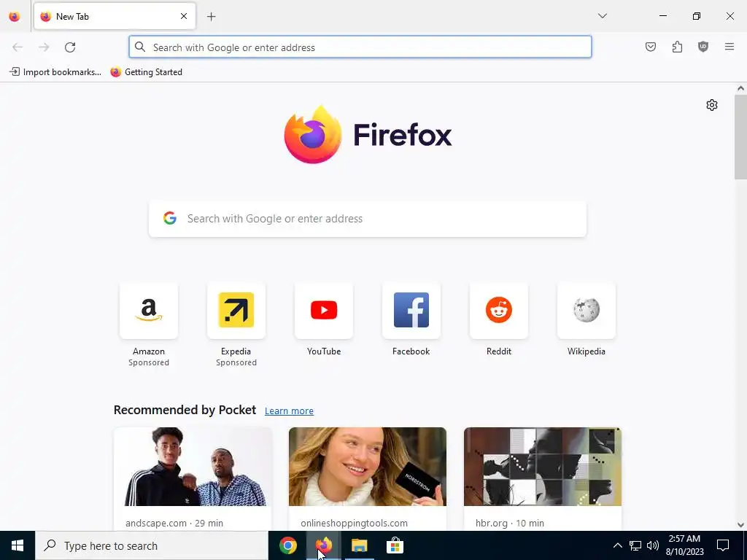This screenshot has width=747, height=560.
Task: Click the Firefox taskbar icon
Action: pos(323,545)
